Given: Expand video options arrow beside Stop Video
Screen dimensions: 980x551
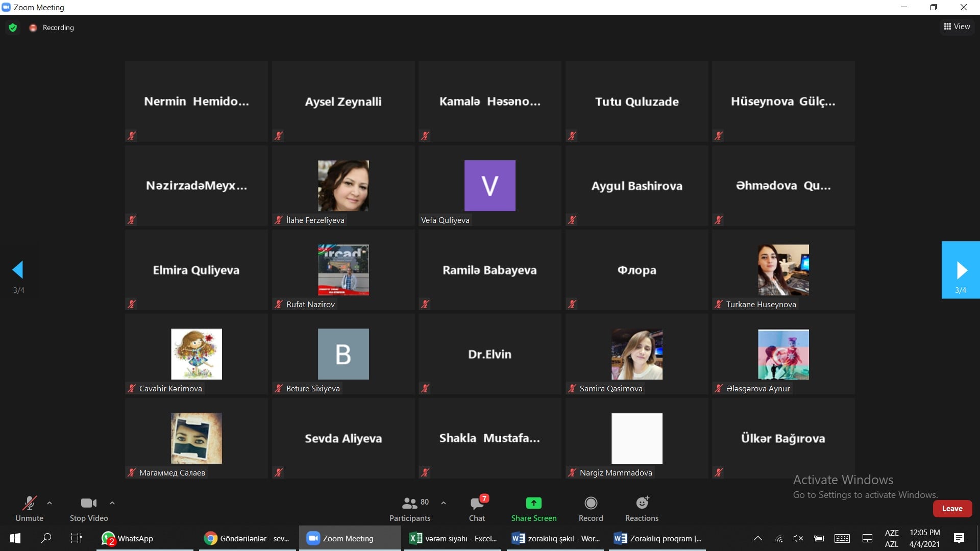Looking at the screenshot, I should click(x=112, y=503).
